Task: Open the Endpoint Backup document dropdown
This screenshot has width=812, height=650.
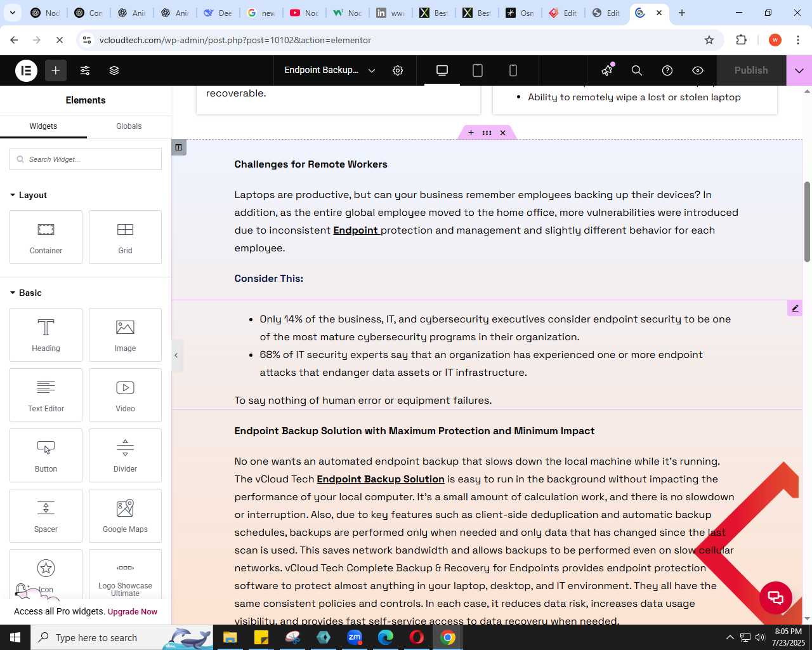Action: pyautogui.click(x=330, y=70)
